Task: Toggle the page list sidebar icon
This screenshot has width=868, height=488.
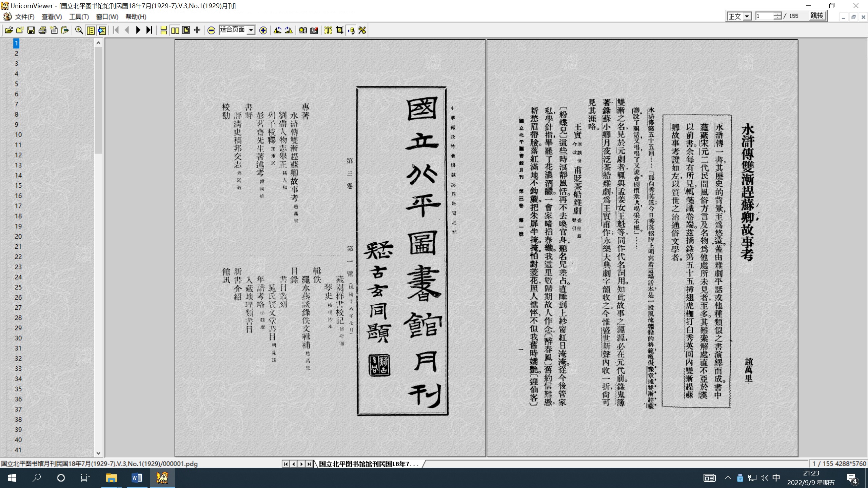Action: (91, 30)
